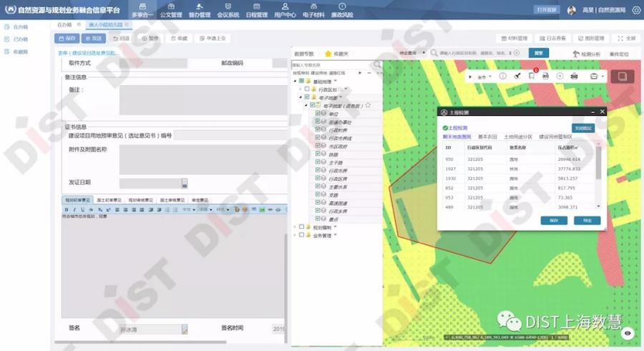This screenshot has width=644, height=351.
Task: Collapse the 电子地图 tree node
Action: [301, 97]
